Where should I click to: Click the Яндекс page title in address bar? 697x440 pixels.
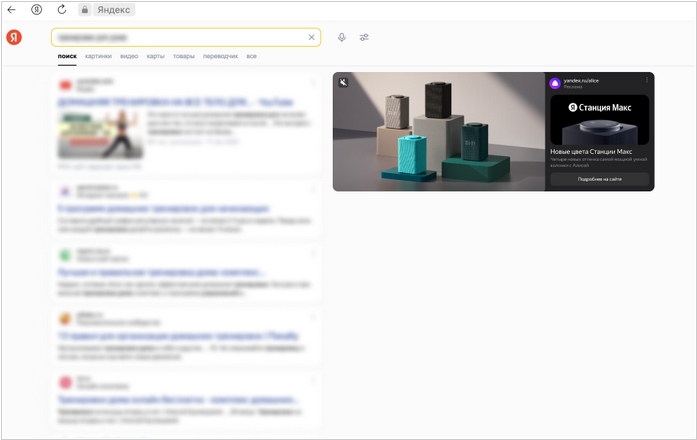click(x=114, y=10)
